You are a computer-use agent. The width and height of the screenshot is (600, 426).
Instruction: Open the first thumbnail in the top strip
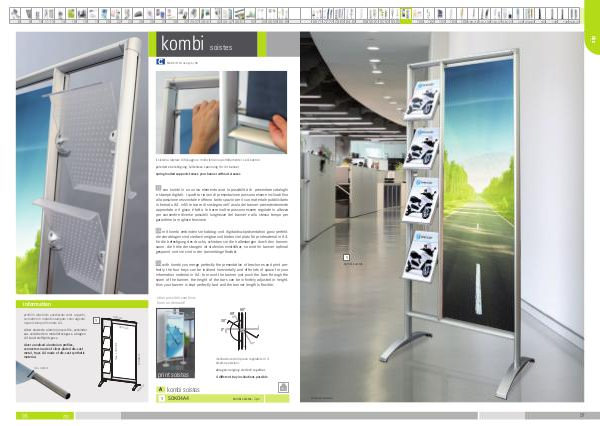click(6, 15)
